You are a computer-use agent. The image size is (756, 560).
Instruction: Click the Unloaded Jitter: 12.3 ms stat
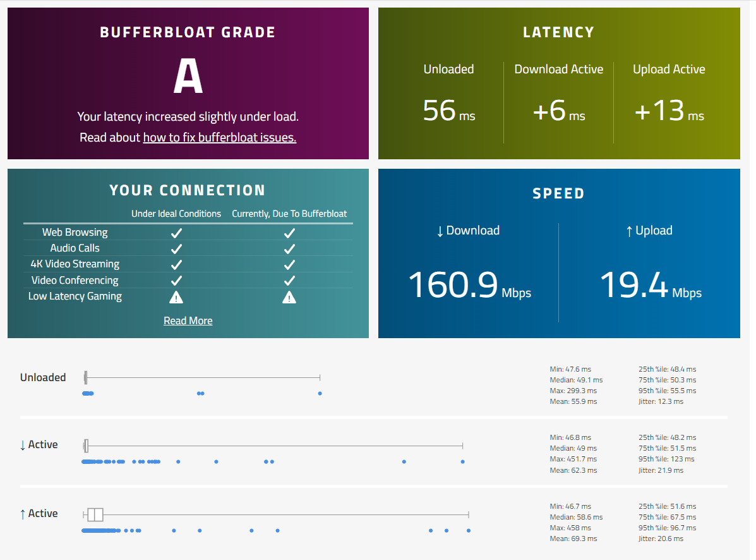(x=661, y=401)
